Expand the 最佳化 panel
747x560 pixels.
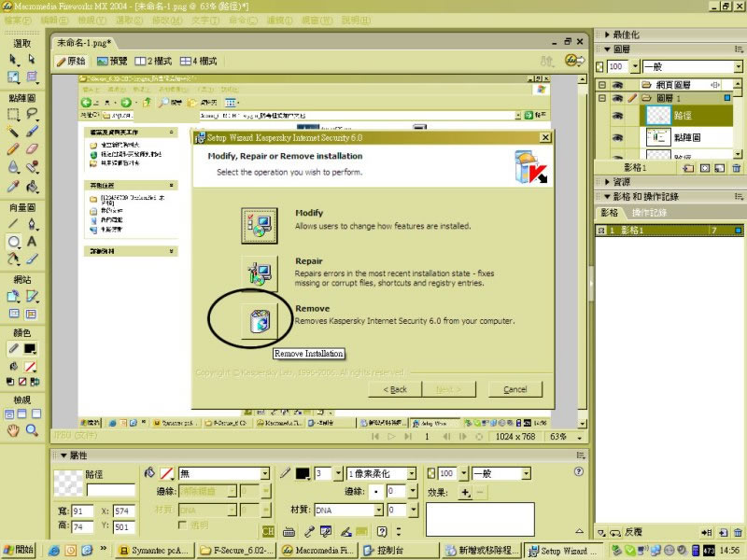click(x=607, y=35)
